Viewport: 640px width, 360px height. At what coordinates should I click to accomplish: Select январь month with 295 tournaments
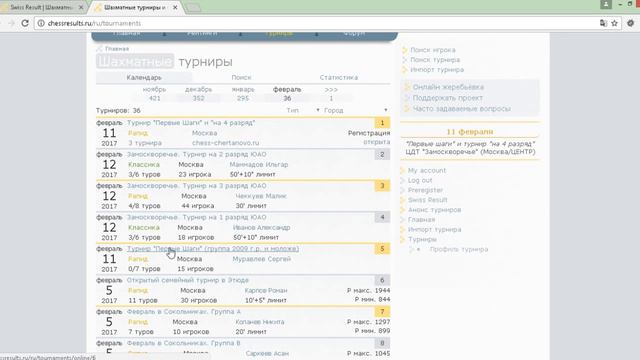coord(243,94)
